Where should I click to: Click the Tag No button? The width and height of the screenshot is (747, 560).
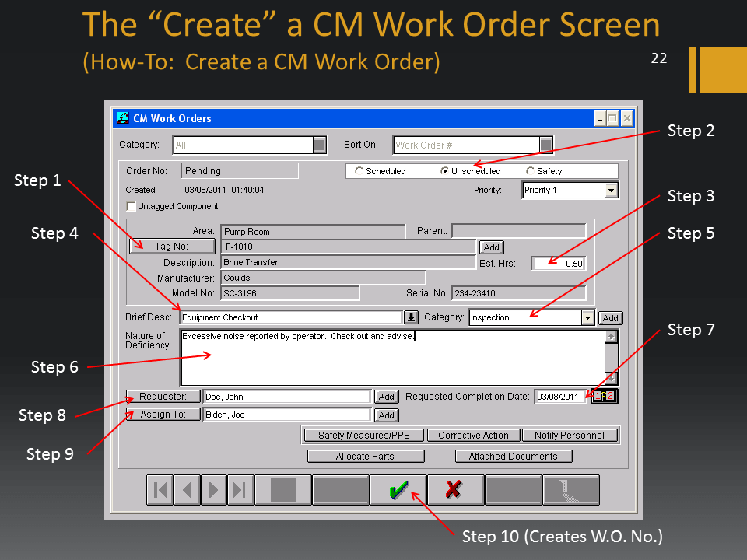coord(172,247)
